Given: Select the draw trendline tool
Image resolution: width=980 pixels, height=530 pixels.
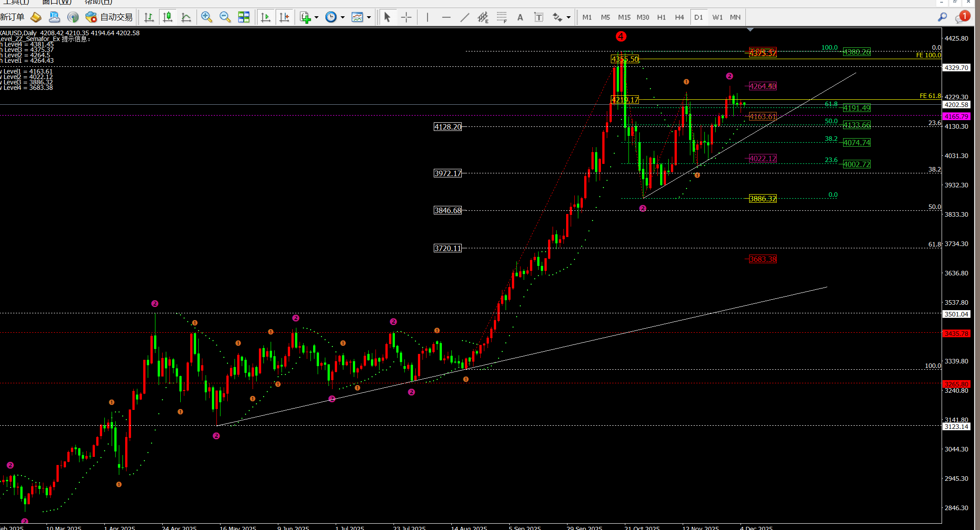Looking at the screenshot, I should 464,18.
